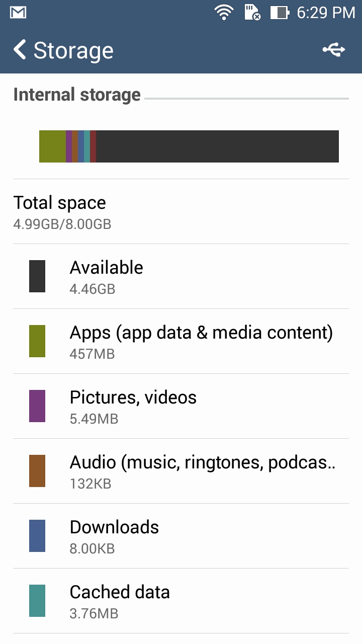This screenshot has height=644, width=362.
Task: Tap the Gmail notification icon
Action: click(18, 12)
